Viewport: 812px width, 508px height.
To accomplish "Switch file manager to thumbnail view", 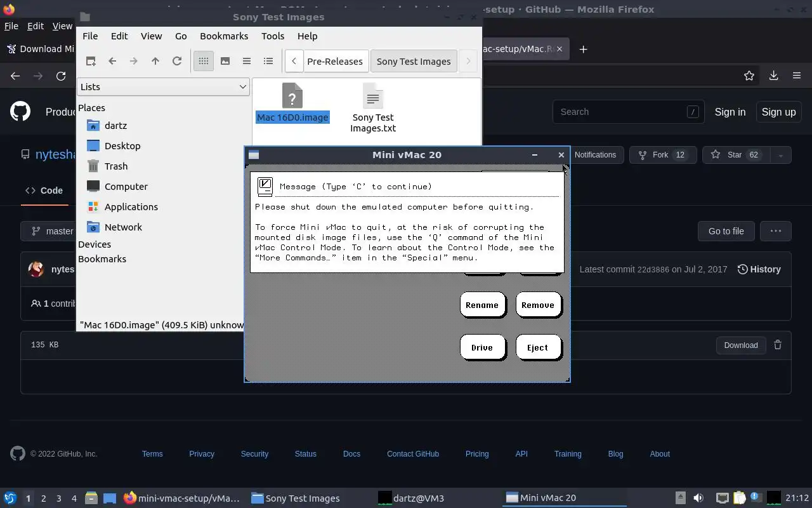I will tap(225, 61).
